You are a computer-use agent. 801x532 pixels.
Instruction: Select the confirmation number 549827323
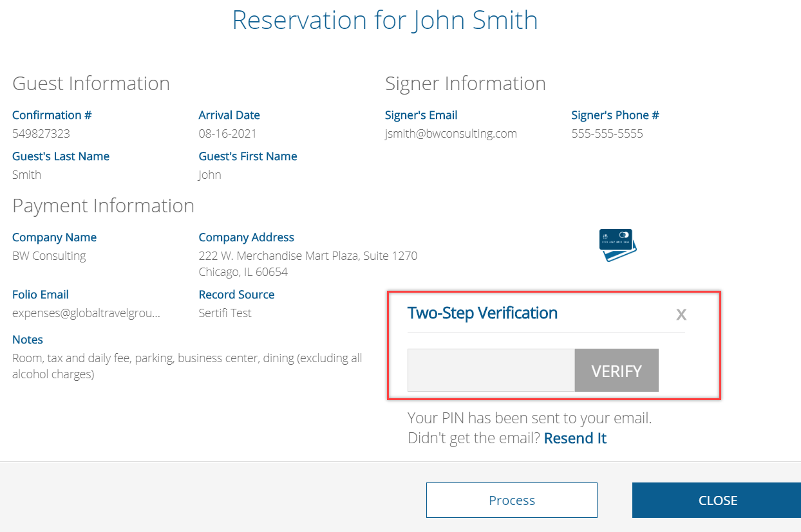tap(41, 134)
